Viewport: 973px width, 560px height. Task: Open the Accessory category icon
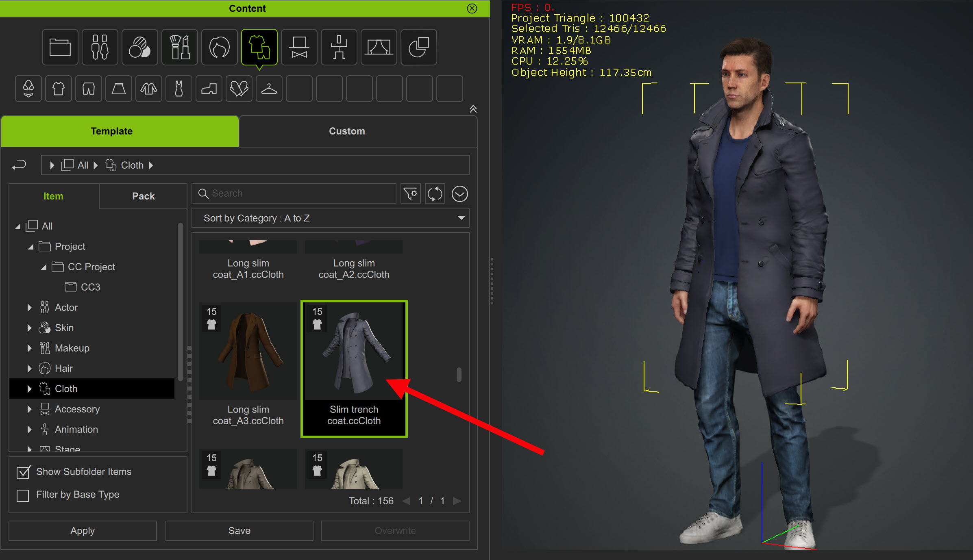(299, 47)
